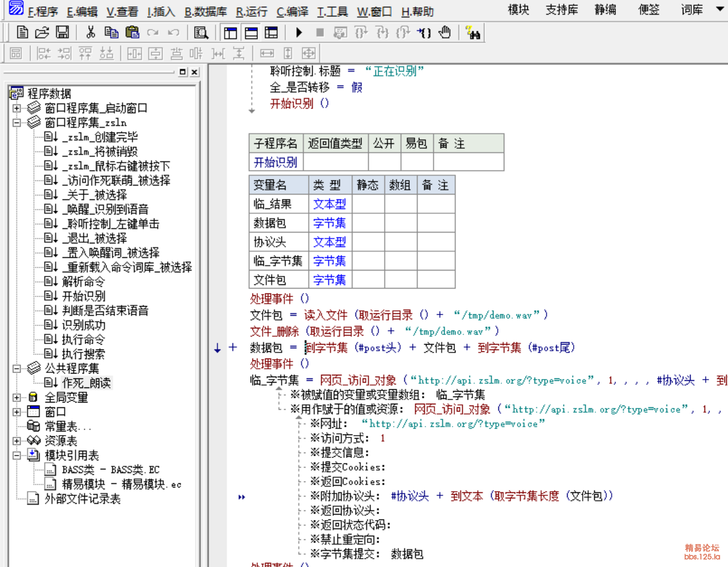Expand the 全局变量 tree node
The image size is (728, 567).
point(17,398)
